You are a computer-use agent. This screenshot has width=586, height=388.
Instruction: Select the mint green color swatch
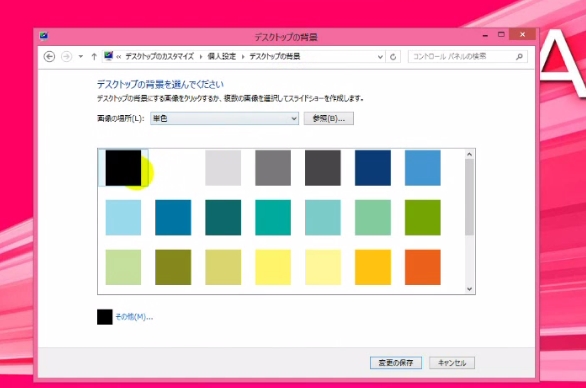(x=373, y=218)
